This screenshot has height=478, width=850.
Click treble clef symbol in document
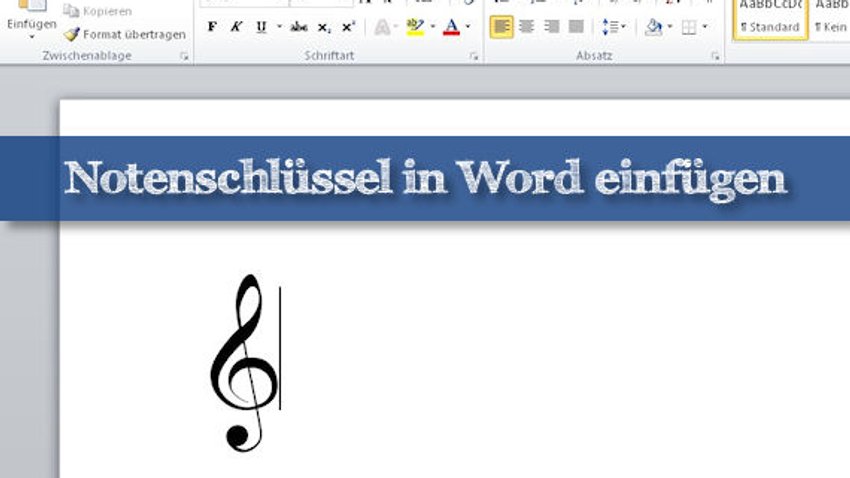[x=244, y=363]
